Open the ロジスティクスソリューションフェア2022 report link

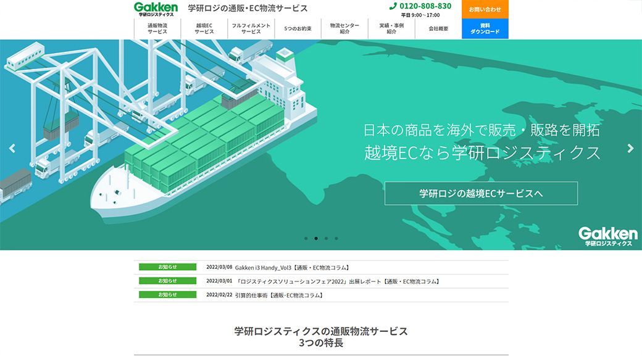pyautogui.click(x=338, y=281)
